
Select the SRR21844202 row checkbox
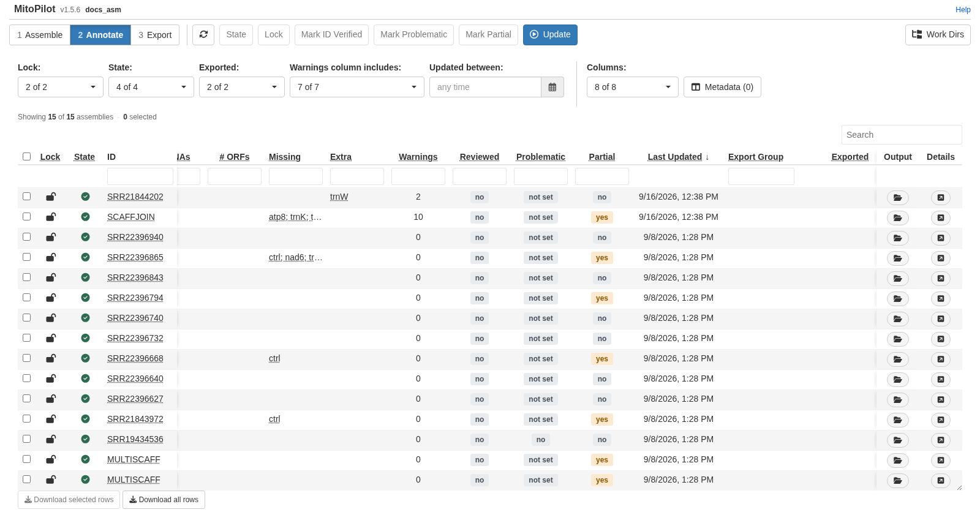click(26, 197)
